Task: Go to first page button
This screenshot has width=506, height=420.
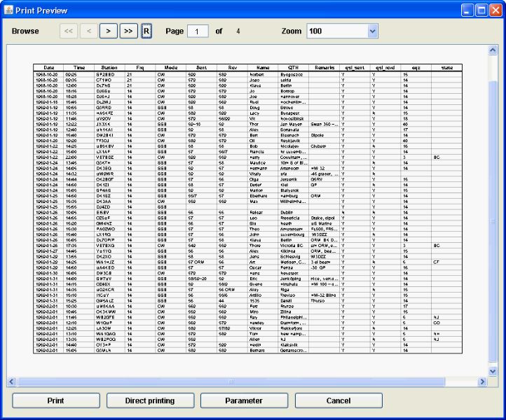Action: 68,31
